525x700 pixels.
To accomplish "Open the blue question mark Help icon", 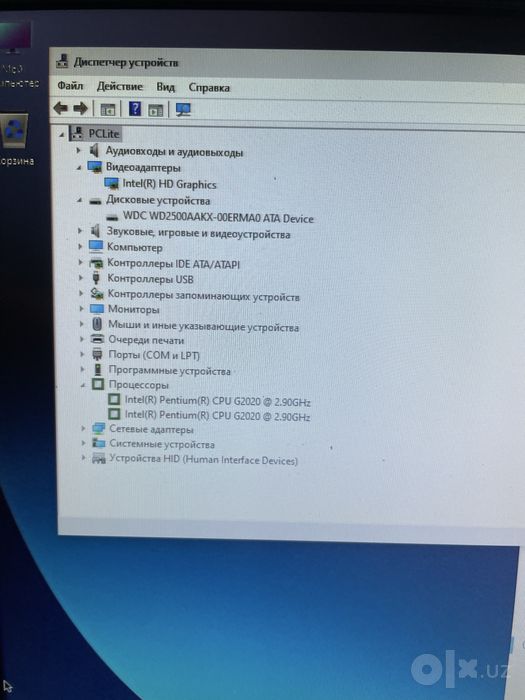I will tap(135, 109).
